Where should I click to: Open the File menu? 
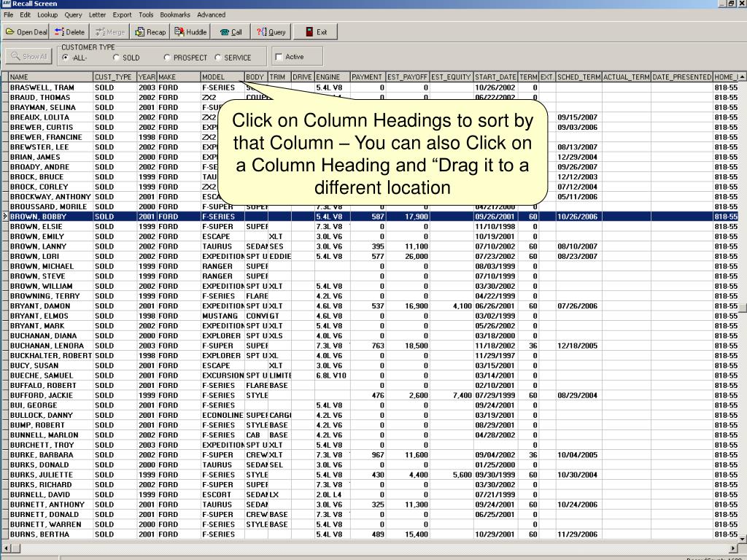[x=9, y=15]
